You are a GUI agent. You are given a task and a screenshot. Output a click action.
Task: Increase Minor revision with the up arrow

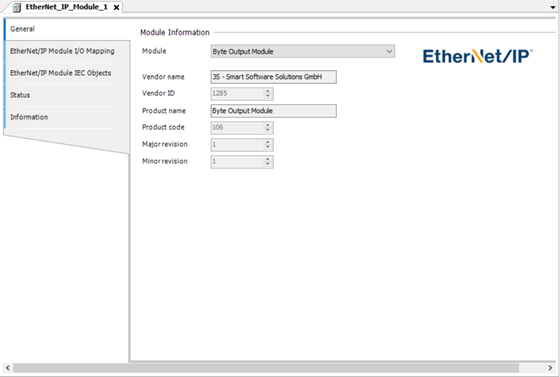pos(268,159)
